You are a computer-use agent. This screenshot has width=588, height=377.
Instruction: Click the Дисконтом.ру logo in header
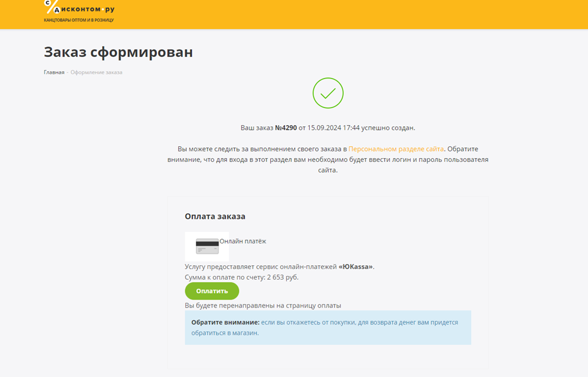(79, 7)
